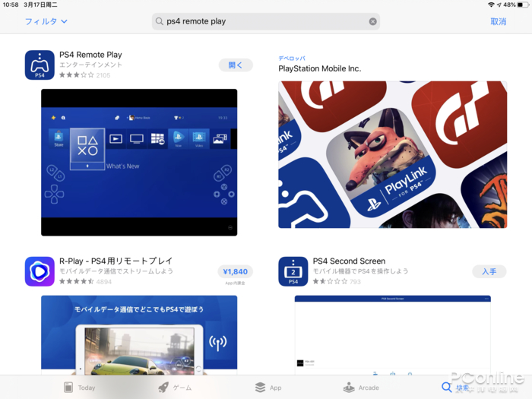The image size is (532, 399).
Task: Open the R-Play - PS4用リモートプレイ title
Action: 116,261
